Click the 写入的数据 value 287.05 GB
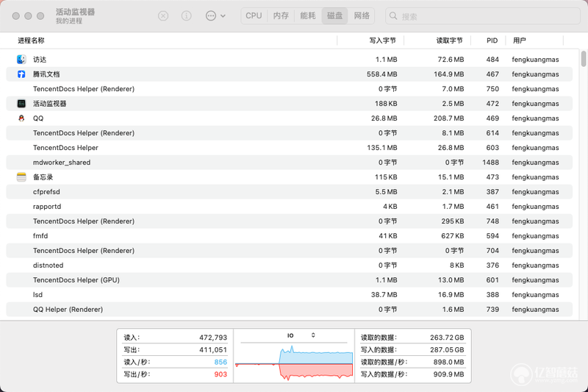 pos(447,350)
